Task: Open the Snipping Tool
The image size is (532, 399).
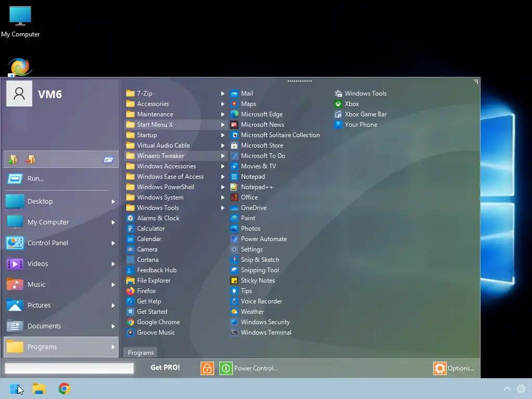Action: coord(255,270)
